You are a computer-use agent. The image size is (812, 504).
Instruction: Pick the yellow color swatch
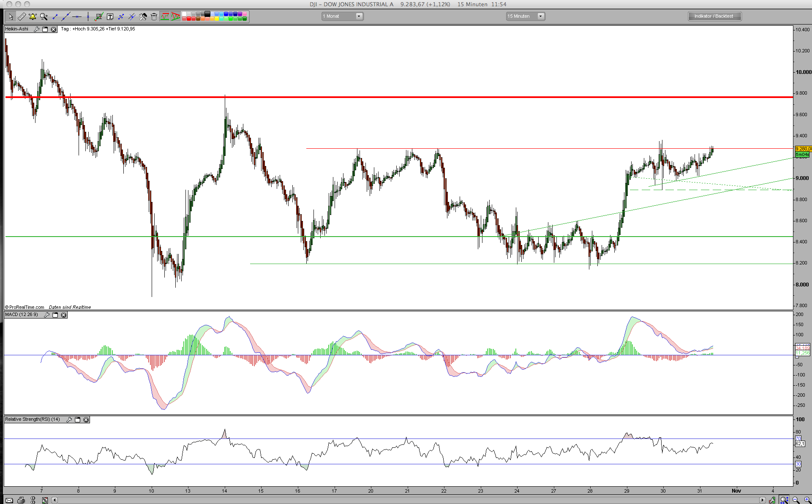pos(217,19)
